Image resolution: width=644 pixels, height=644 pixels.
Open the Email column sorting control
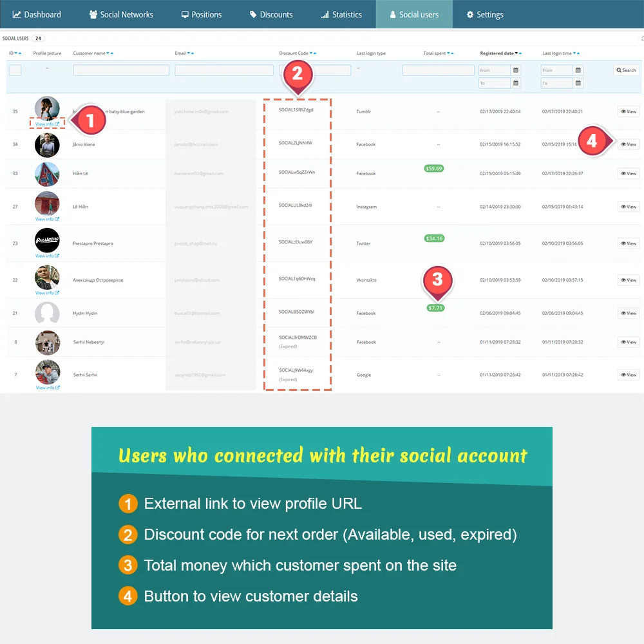click(x=188, y=53)
